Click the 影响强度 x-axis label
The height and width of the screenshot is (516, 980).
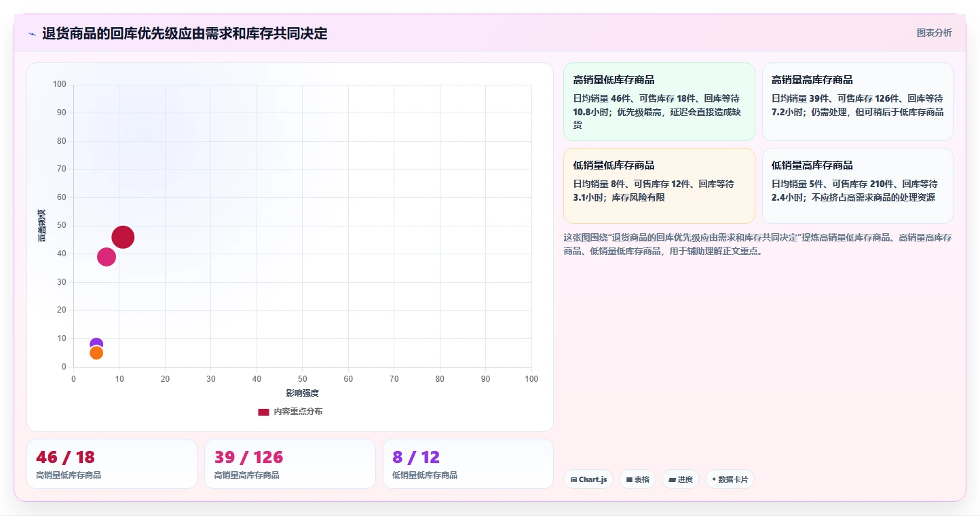tap(302, 393)
